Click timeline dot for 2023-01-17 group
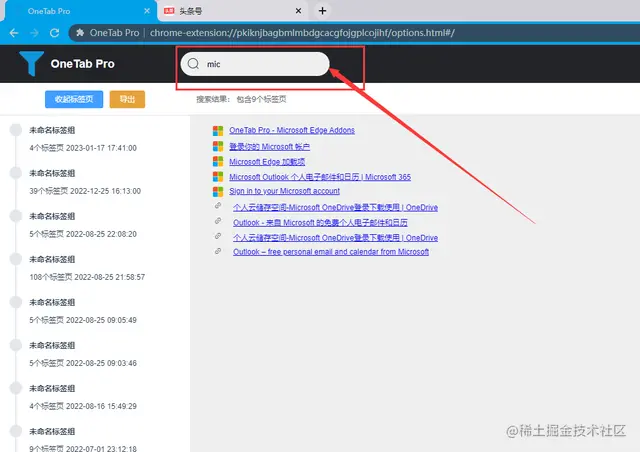This screenshot has height=452, width=640. (x=16, y=130)
